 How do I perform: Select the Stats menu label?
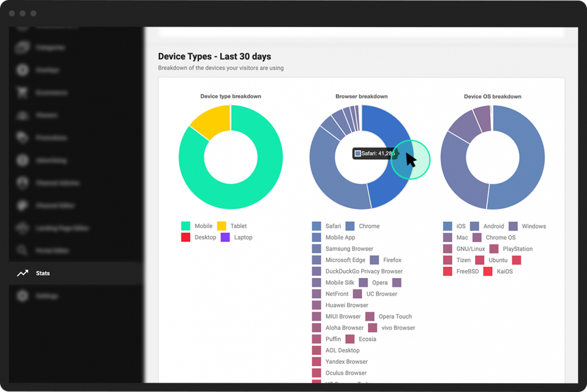click(x=43, y=273)
